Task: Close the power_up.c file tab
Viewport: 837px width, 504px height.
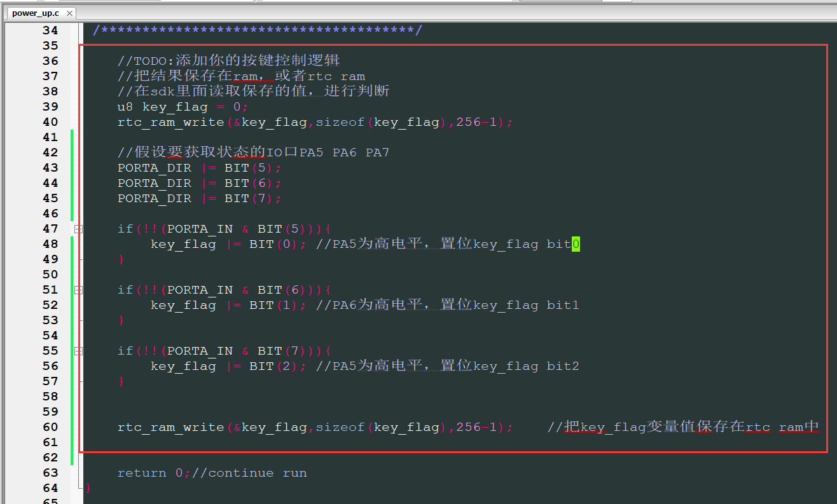Action: [69, 13]
